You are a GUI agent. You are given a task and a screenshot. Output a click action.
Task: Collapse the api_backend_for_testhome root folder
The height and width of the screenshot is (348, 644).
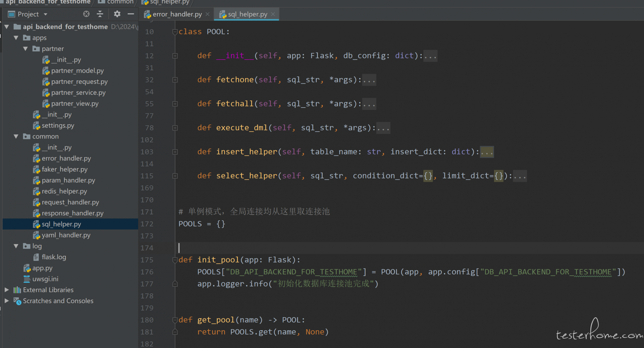(6, 26)
